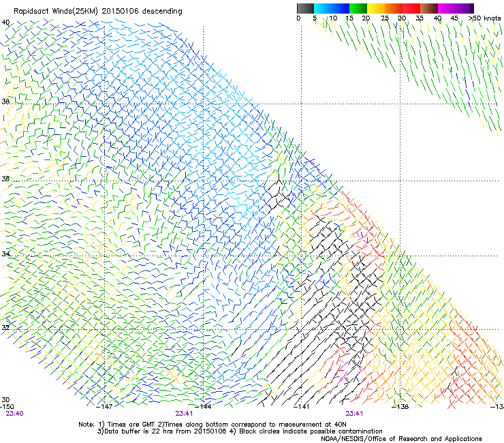The image size is (504, 443).
Task: Click the green 15-20 knots legend segment
Action: [358, 8]
